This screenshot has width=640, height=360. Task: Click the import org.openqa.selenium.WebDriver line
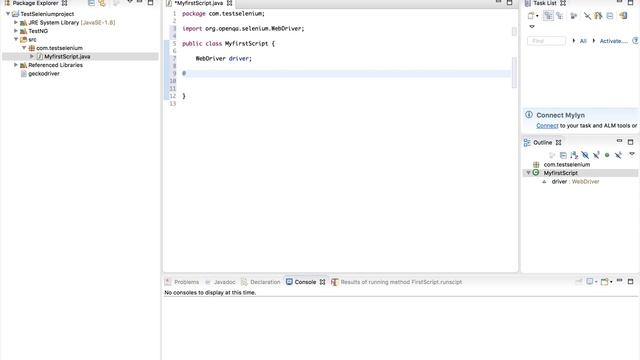243,29
